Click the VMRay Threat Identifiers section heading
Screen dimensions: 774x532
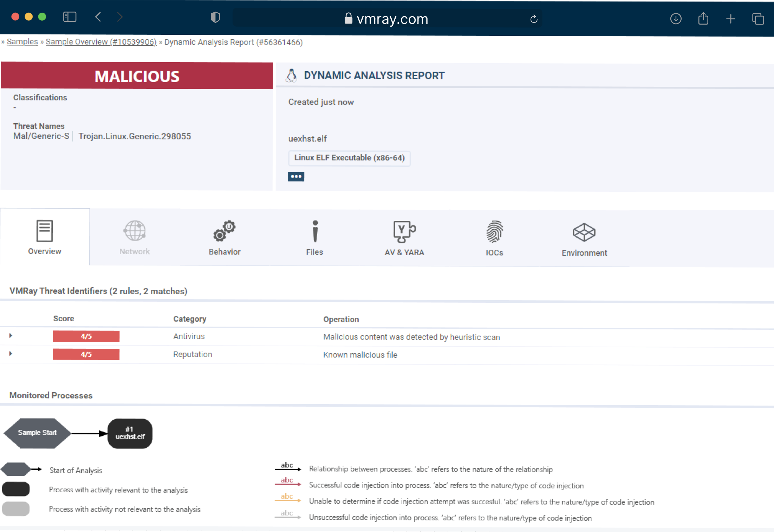point(98,291)
